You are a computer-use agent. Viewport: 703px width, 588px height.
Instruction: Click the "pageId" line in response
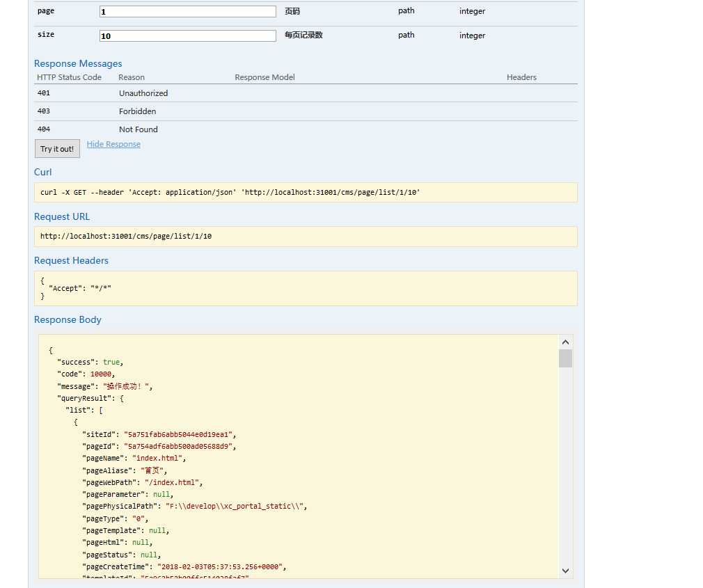tap(159, 446)
